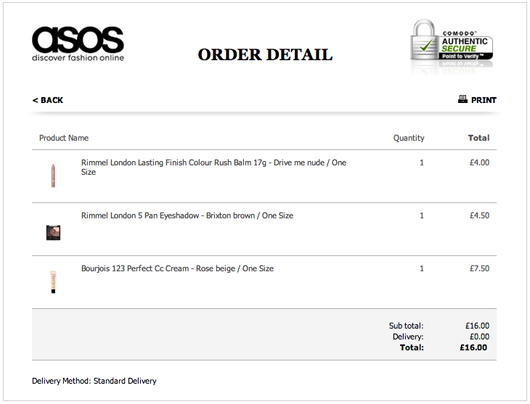Click the PRINT link

(x=484, y=100)
